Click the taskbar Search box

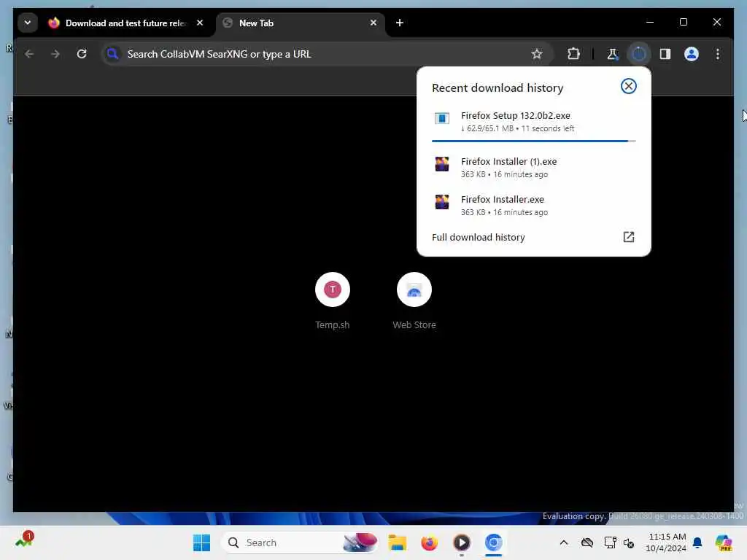[x=301, y=542]
